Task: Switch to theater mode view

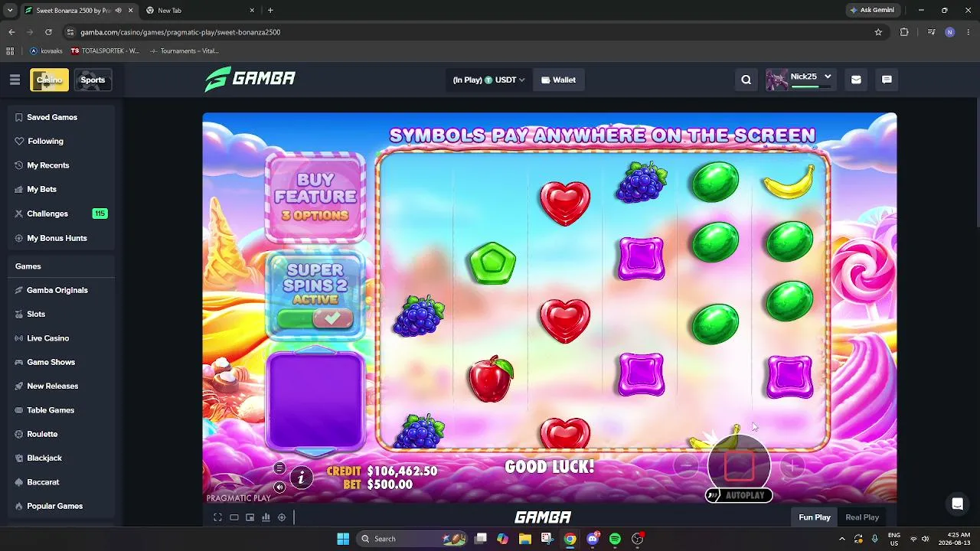Action: (x=234, y=517)
